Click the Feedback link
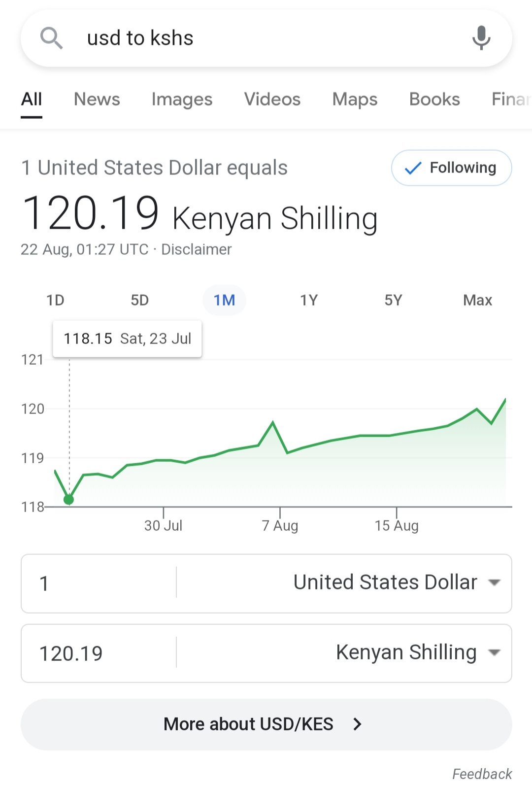Viewport: 532px width, 787px height. click(482, 774)
